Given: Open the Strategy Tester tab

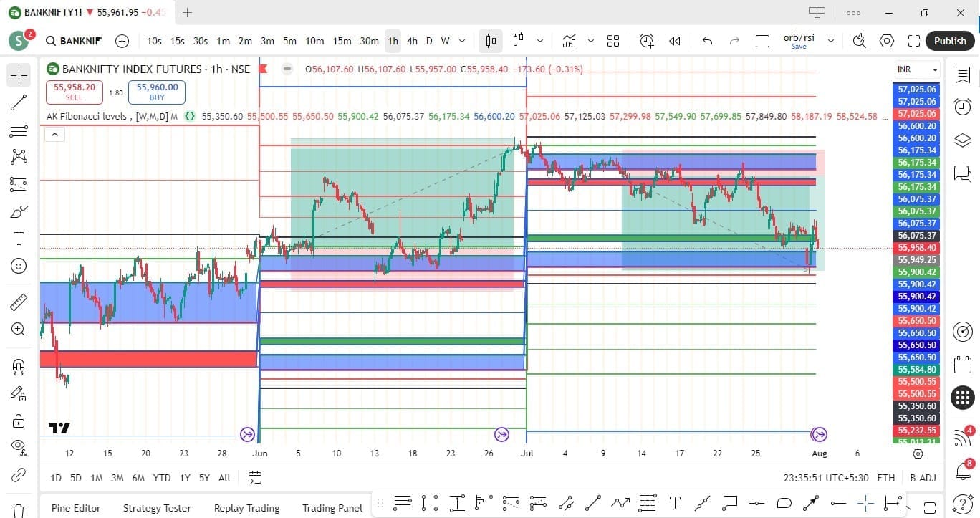Looking at the screenshot, I should coord(157,508).
